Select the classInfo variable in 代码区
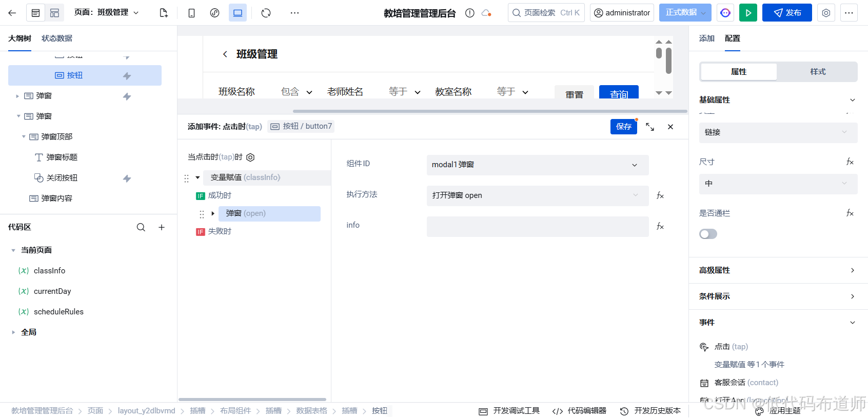Image resolution: width=868 pixels, height=419 pixels. pos(49,271)
